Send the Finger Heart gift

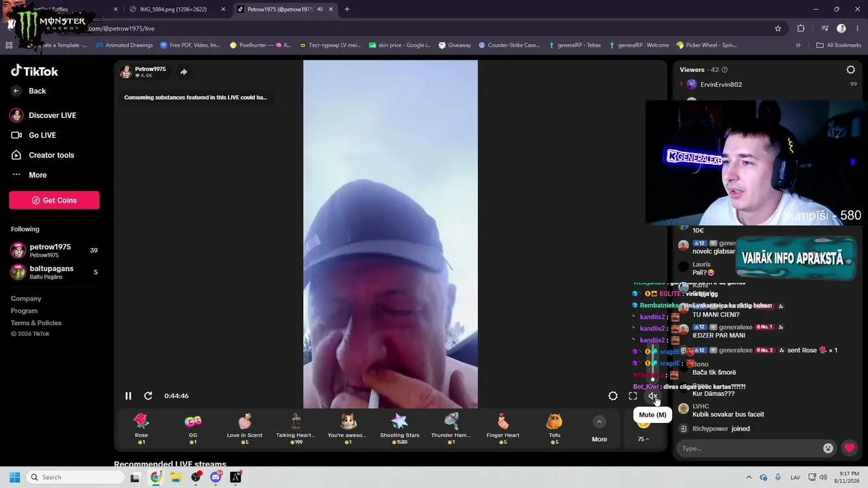(502, 428)
